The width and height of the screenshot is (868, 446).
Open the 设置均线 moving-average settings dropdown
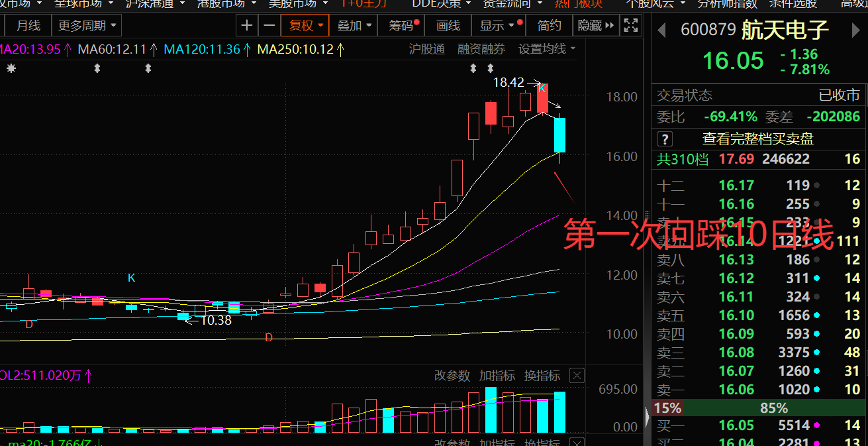pyautogui.click(x=547, y=49)
